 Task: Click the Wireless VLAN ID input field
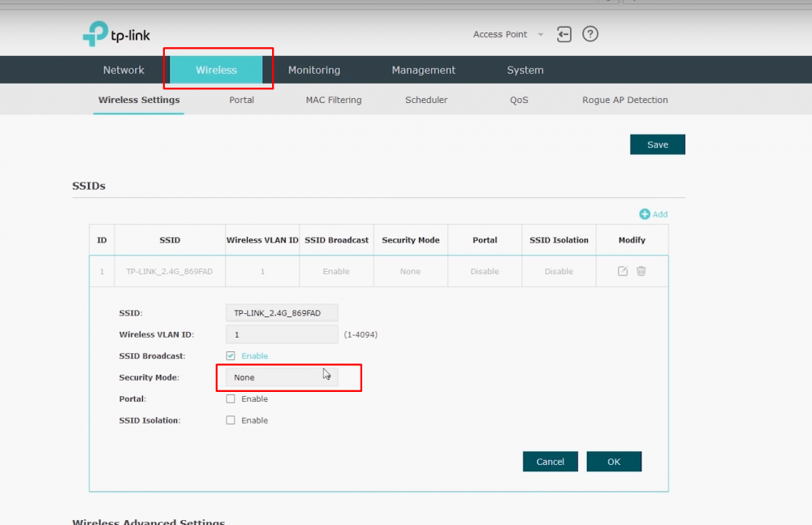281,334
